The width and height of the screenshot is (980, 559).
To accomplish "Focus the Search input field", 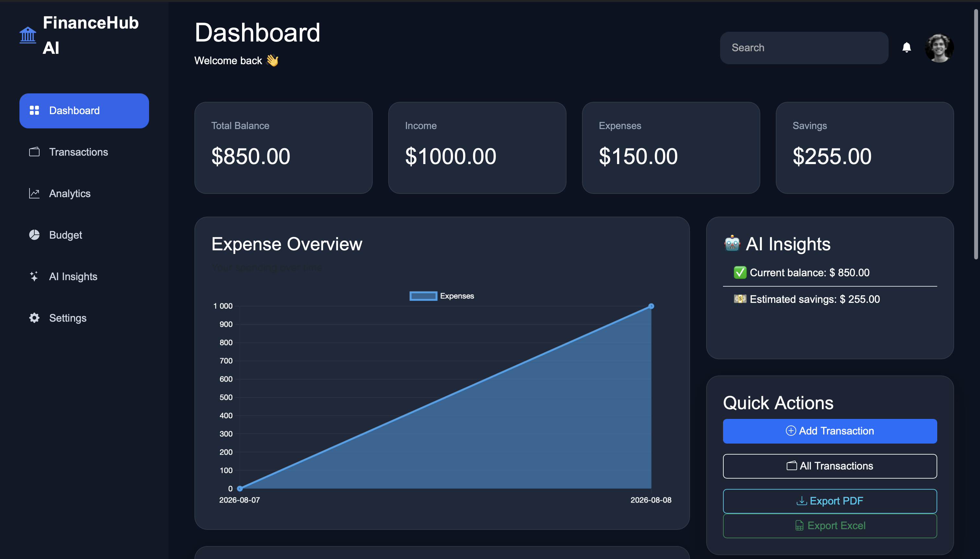I will coord(804,48).
